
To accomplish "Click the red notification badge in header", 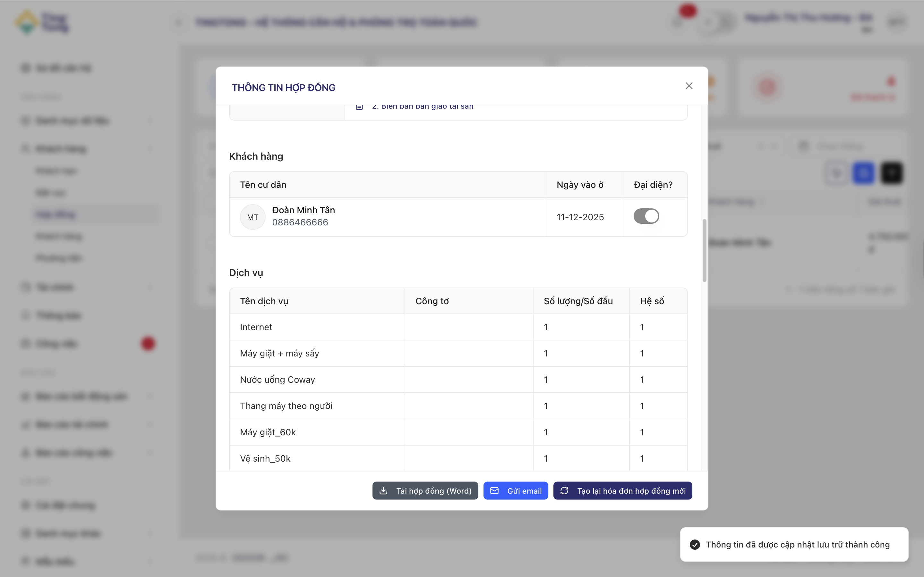I will coord(687,11).
